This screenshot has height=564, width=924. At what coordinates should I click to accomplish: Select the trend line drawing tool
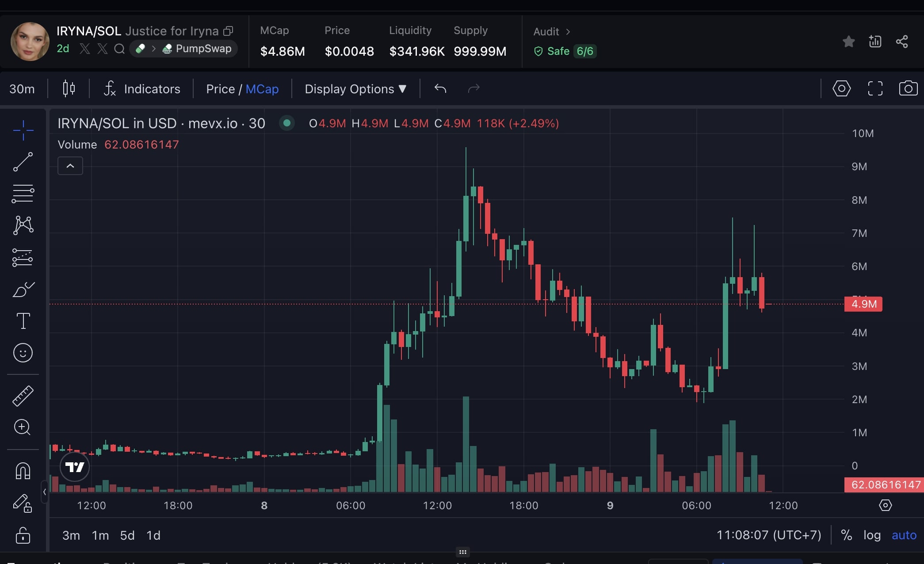click(x=23, y=162)
